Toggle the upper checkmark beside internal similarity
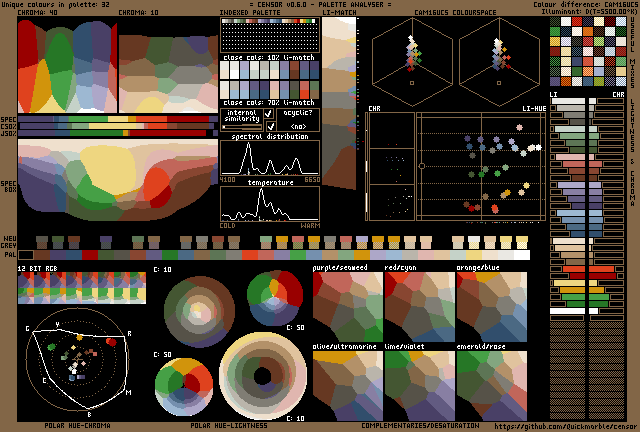 tap(269, 114)
